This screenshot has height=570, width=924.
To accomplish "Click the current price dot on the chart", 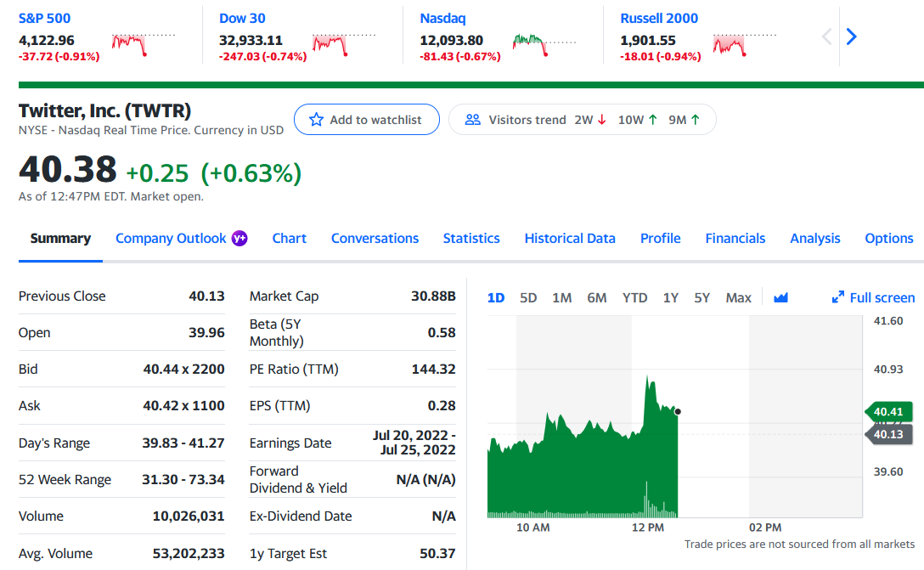I will [678, 411].
